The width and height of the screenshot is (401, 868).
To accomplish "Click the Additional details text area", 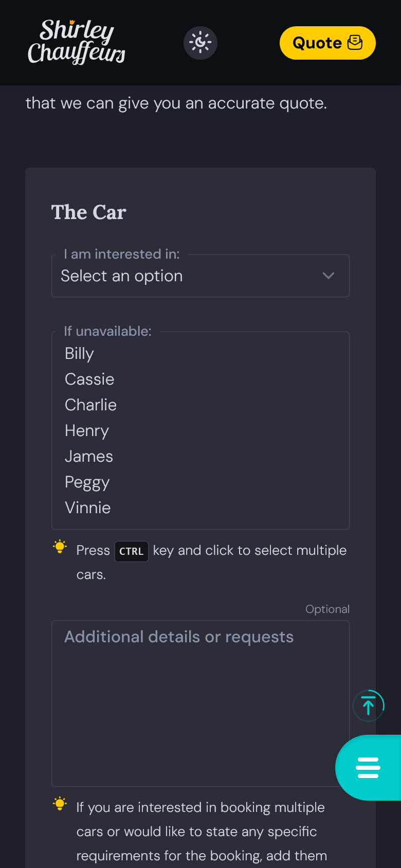I will pos(200,703).
